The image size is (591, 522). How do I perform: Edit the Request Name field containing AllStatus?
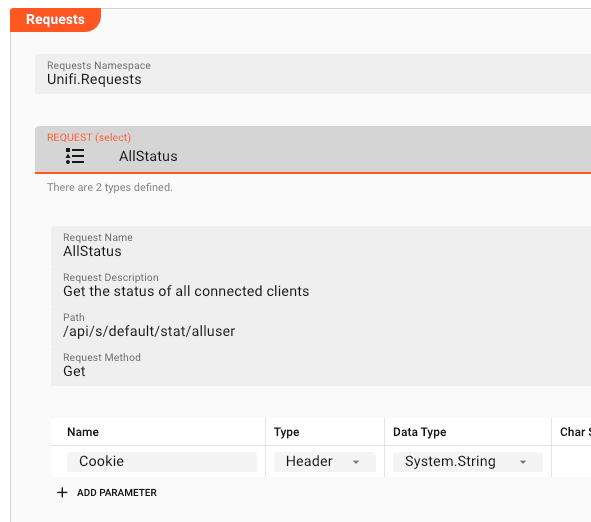click(x=321, y=246)
